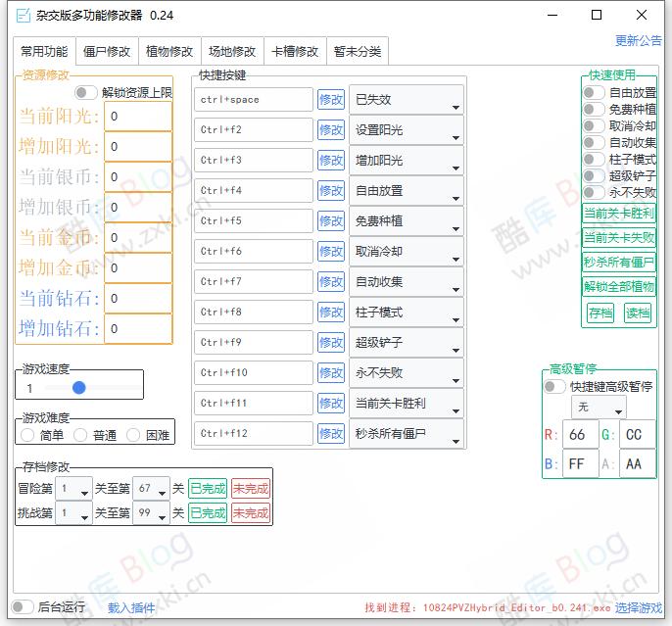Click the 秒杀所有僵尸 quick button
The height and width of the screenshot is (626, 672).
(x=619, y=262)
